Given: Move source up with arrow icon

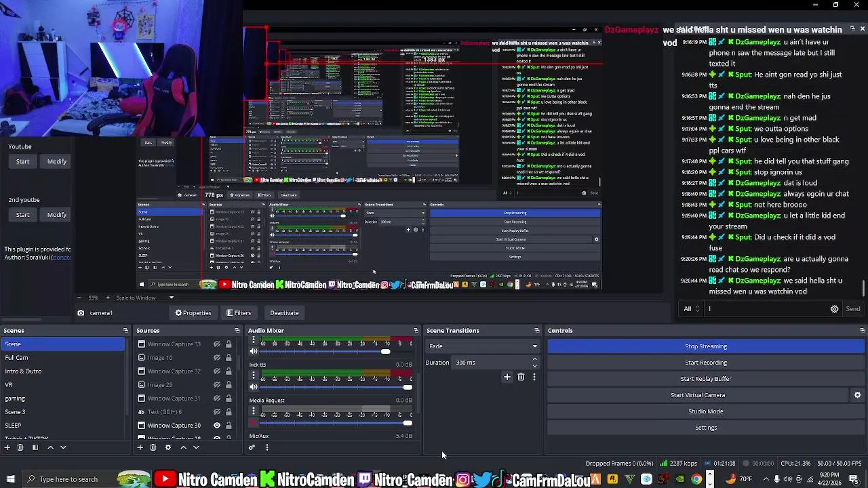Looking at the screenshot, I should pos(183,447).
